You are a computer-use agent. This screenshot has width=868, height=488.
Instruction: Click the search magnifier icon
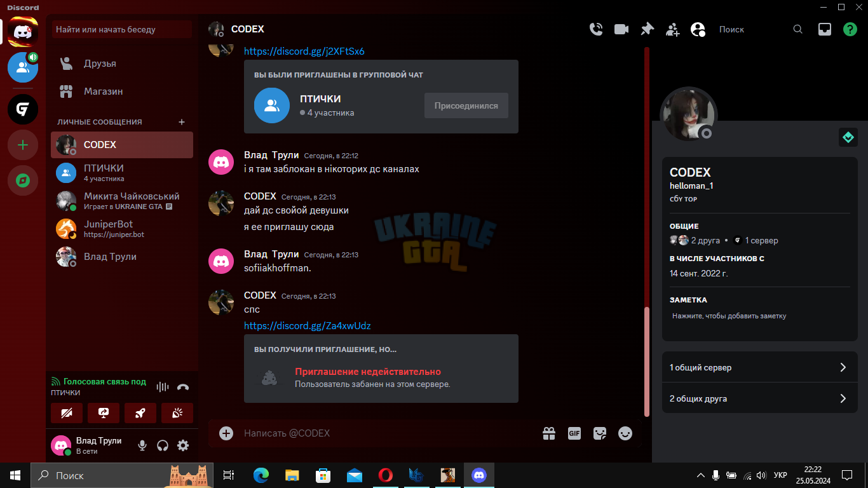(x=798, y=29)
